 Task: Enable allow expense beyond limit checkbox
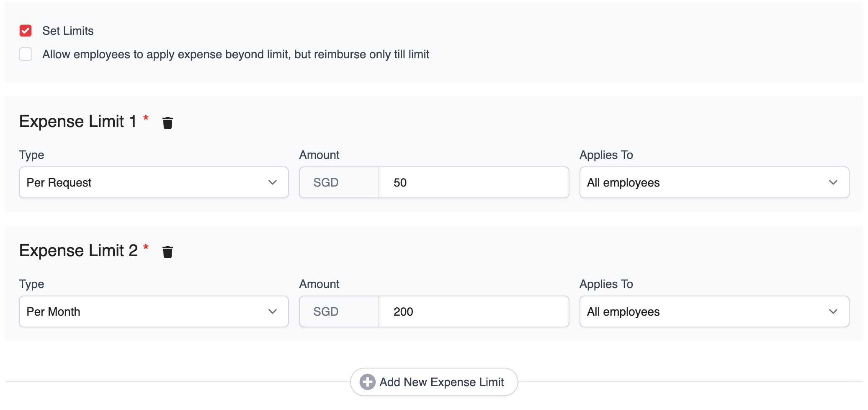(26, 54)
